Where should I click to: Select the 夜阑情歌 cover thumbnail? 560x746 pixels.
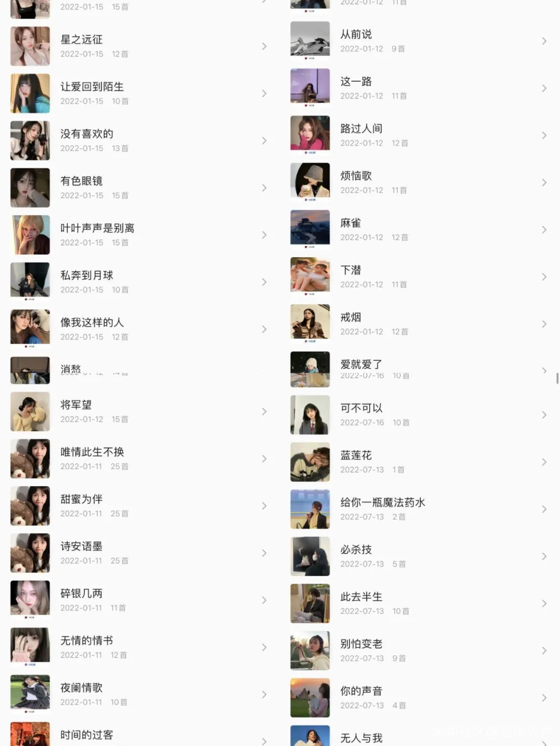[x=30, y=695]
